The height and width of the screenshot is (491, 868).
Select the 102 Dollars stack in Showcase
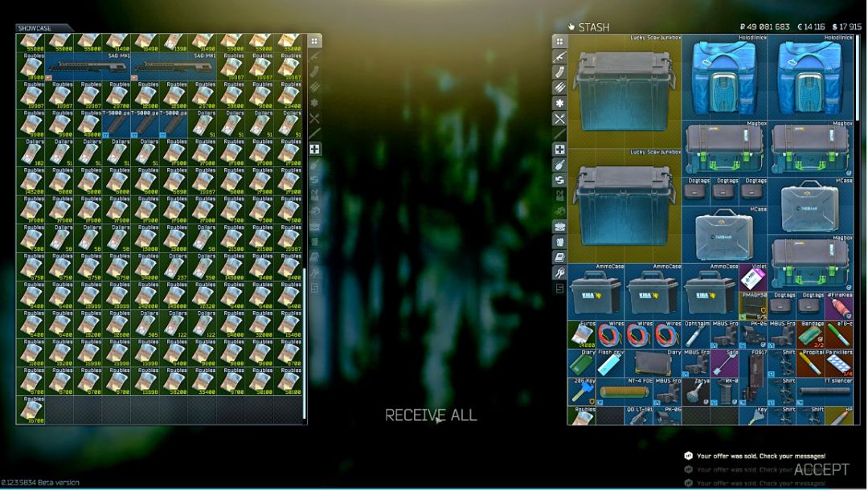coord(31,152)
